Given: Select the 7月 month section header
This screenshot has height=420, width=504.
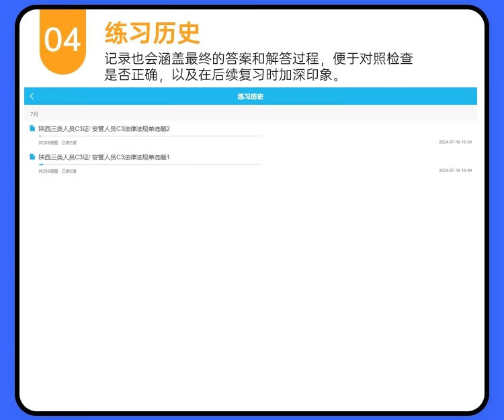Looking at the screenshot, I should [34, 114].
